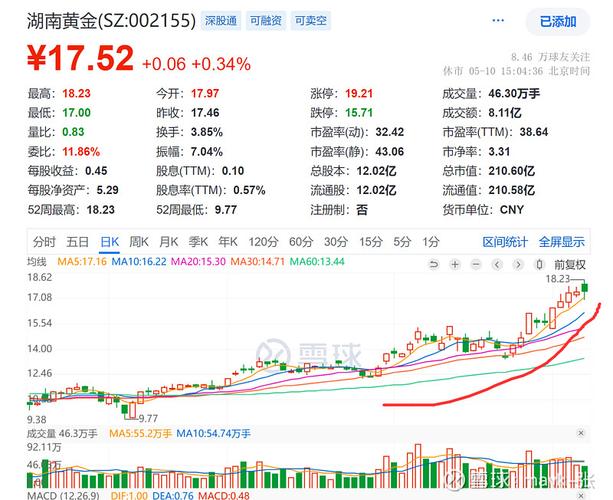Click the MA10:16.22 moving average label
Screen dimensions: 613x500
[x=139, y=262]
